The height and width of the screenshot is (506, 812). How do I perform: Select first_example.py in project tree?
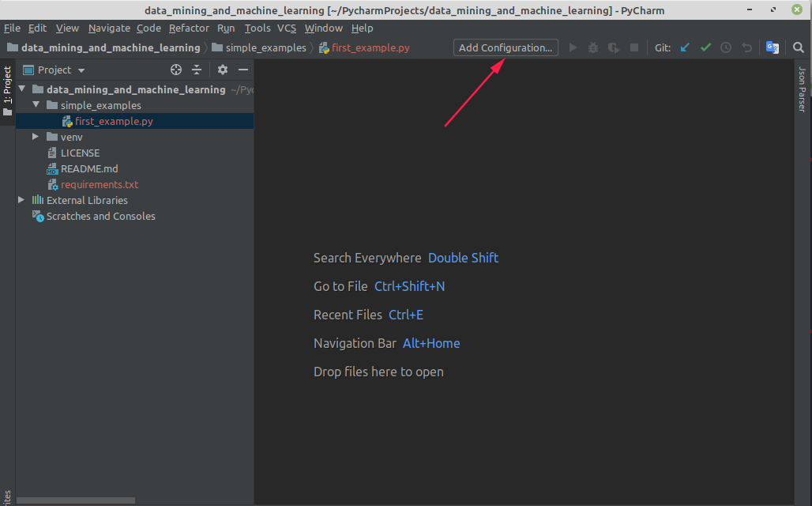coord(134,121)
